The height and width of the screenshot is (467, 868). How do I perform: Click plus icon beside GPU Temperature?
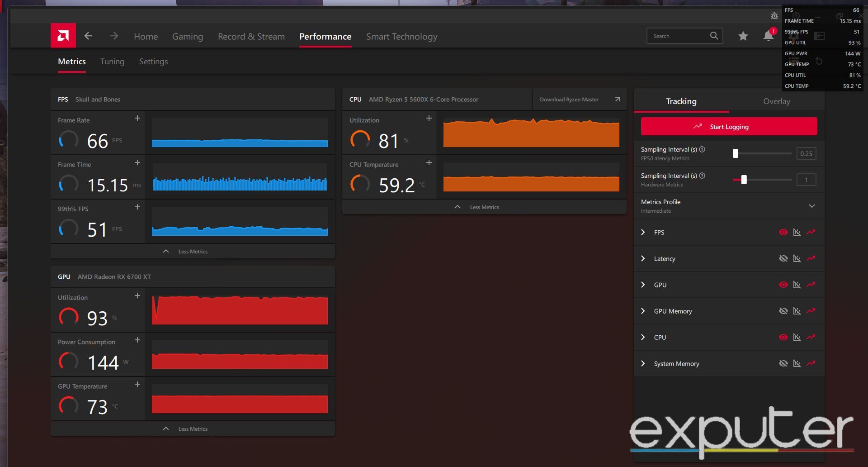click(x=137, y=384)
